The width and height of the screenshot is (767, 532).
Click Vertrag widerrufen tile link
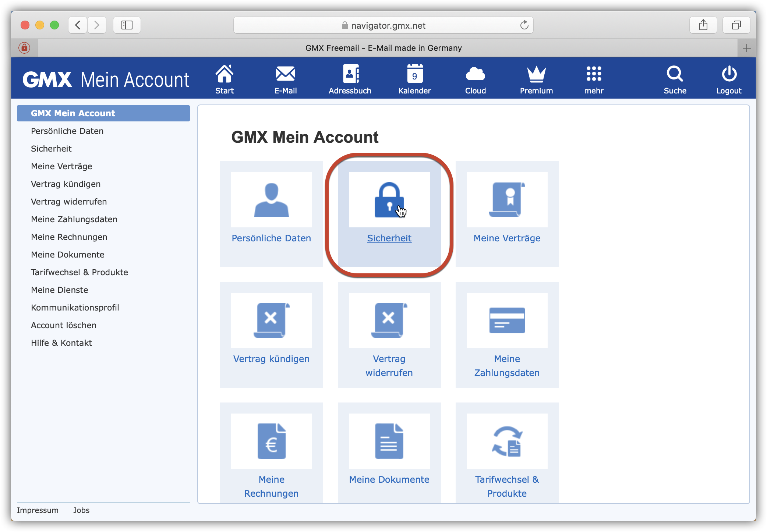(389, 366)
